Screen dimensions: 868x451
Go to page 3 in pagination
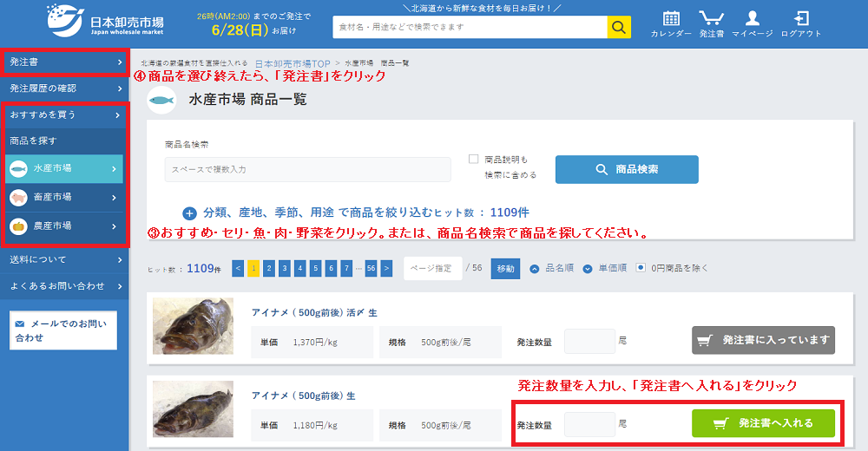(285, 268)
